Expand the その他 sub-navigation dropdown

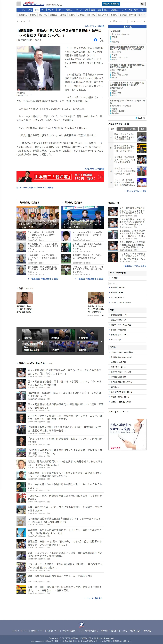[x=141, y=15]
